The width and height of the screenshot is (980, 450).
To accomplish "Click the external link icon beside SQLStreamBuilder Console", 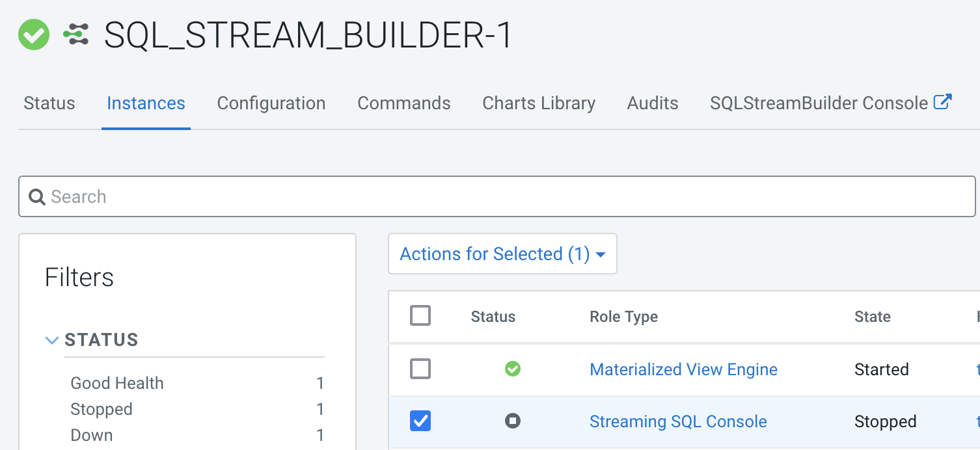I will [943, 102].
